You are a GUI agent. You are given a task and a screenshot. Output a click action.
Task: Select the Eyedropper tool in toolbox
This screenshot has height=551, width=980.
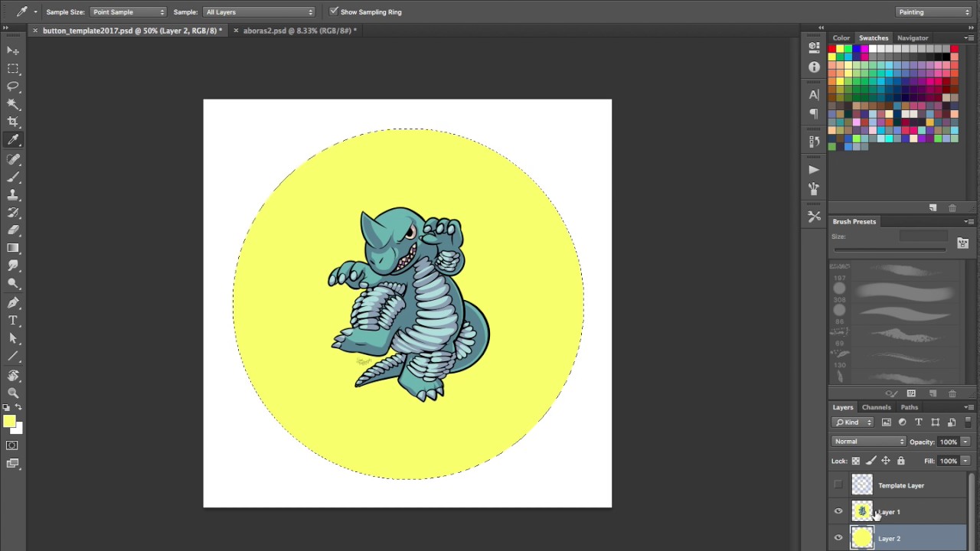click(x=13, y=140)
